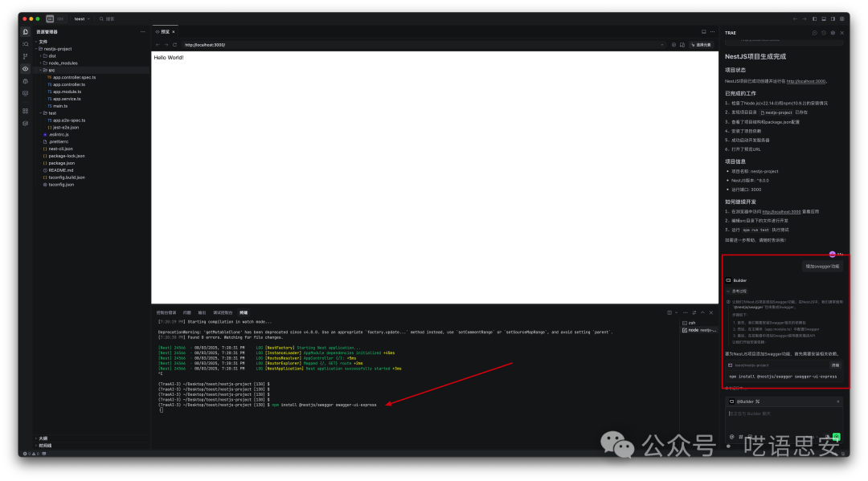Open main.ts in the file tree
Viewport: 868px width, 481px height.
[x=59, y=106]
